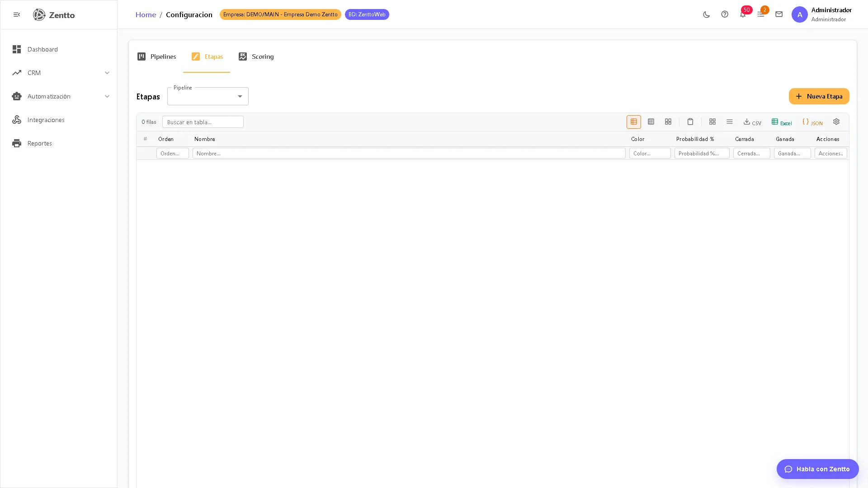Image resolution: width=868 pixels, height=488 pixels.
Task: Expand the CRM sidebar menu chevron
Action: coord(107,73)
